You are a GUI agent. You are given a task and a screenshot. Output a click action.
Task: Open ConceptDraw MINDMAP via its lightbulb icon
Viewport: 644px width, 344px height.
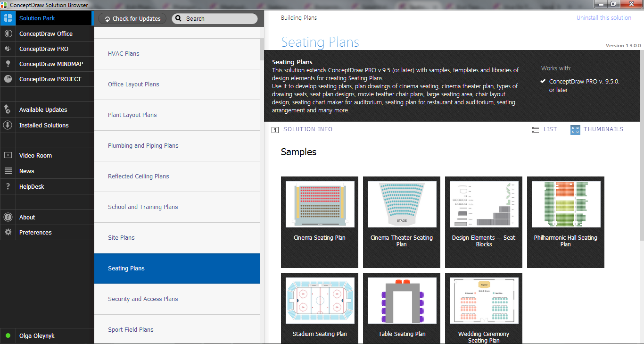click(x=8, y=64)
